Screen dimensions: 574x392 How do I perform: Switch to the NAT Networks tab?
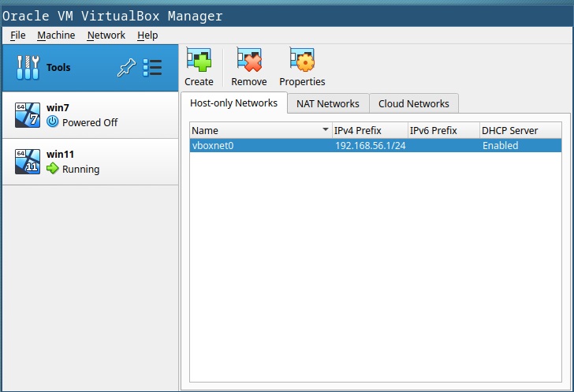click(x=328, y=103)
